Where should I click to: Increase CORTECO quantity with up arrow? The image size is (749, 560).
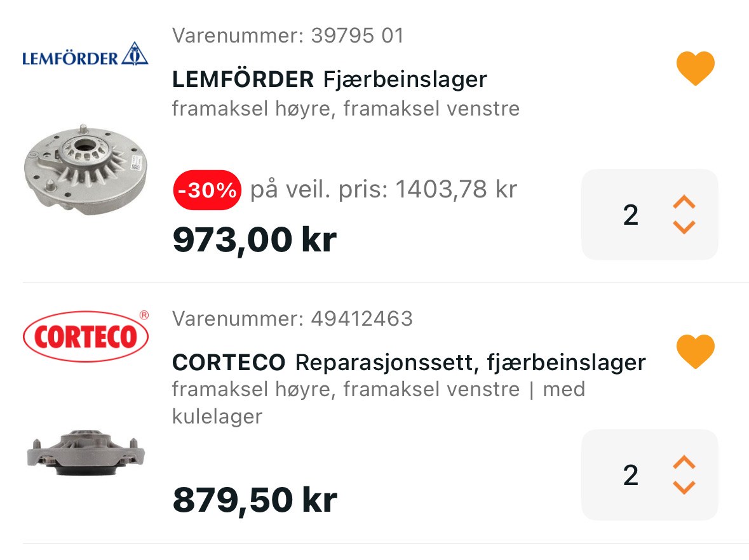point(684,462)
